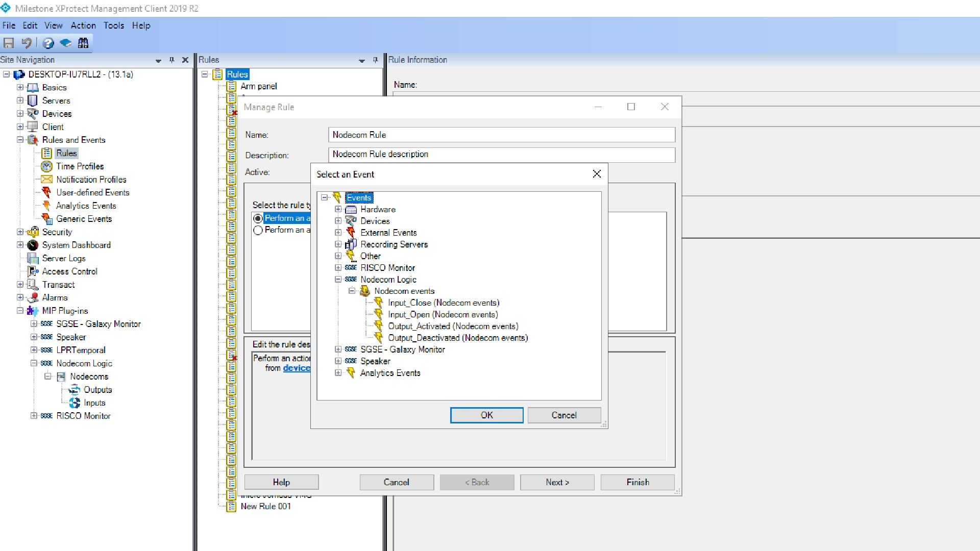Image resolution: width=980 pixels, height=551 pixels.
Task: Select Input_Close (Nodecom events)
Action: [x=444, y=303]
